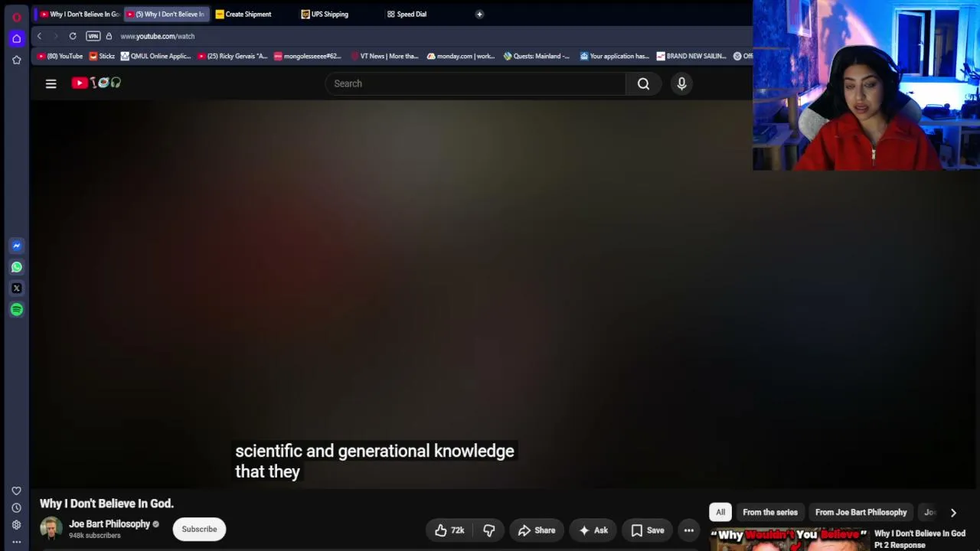Reload the current page
The width and height of the screenshot is (980, 551).
73,36
